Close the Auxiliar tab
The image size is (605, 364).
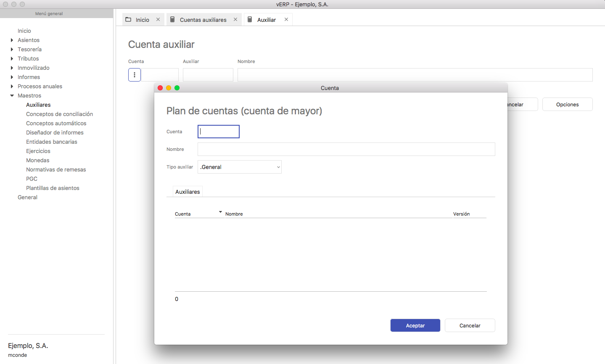(286, 20)
